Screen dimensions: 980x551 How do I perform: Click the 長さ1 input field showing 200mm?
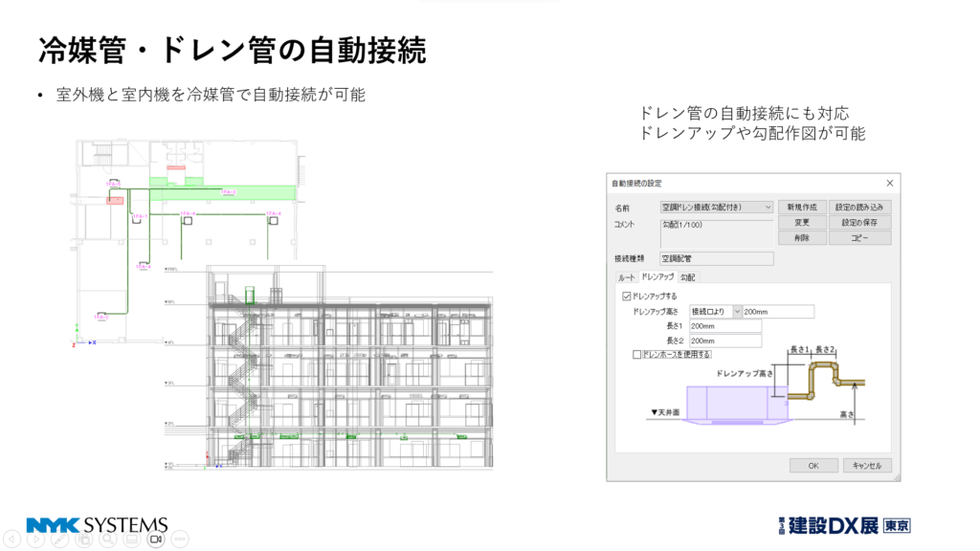pyautogui.click(x=725, y=327)
